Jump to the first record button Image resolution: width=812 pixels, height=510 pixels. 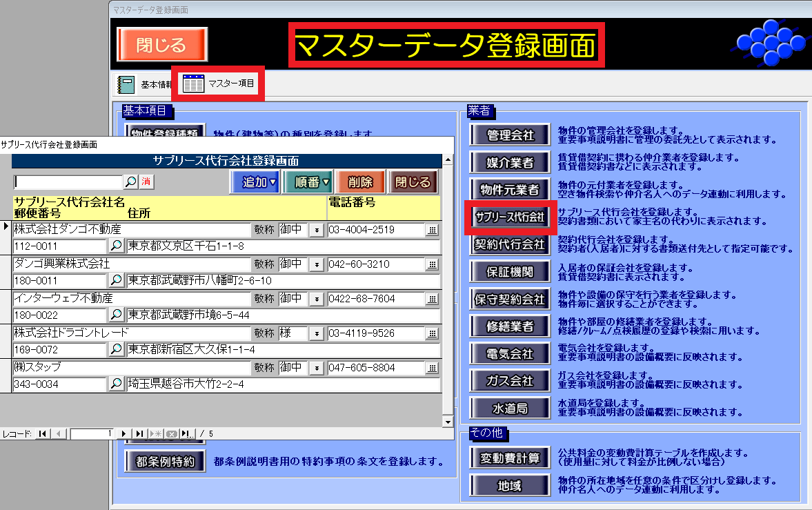click(43, 433)
